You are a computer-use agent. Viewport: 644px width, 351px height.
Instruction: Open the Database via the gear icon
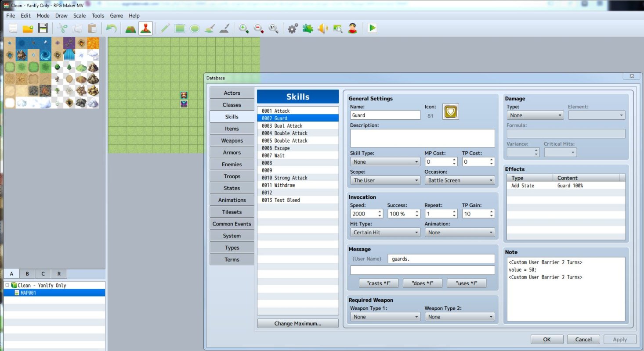point(293,29)
